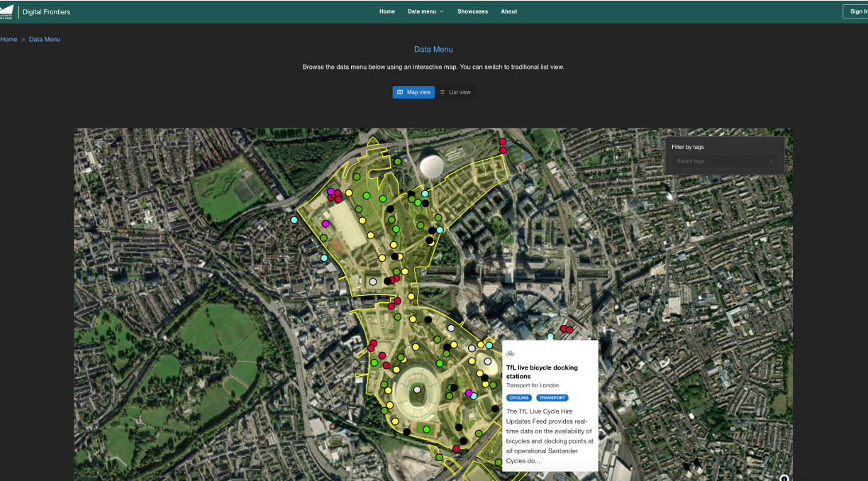Select the cyan marker directly above the popup
Screen dimensions: 868x481
click(550, 336)
